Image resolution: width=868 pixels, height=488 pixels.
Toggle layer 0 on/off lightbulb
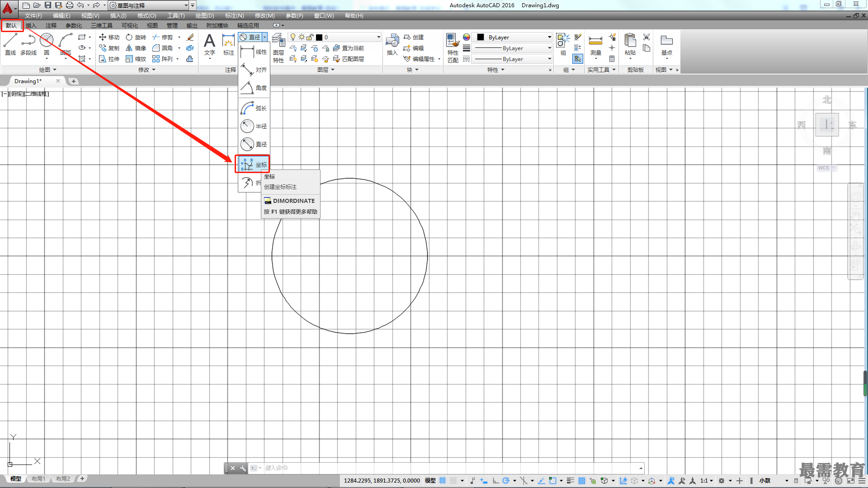293,37
